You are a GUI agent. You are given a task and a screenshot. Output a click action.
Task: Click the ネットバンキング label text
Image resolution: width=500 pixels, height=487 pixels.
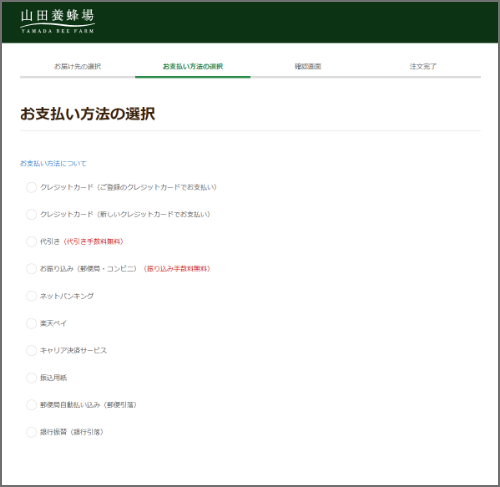(67, 296)
